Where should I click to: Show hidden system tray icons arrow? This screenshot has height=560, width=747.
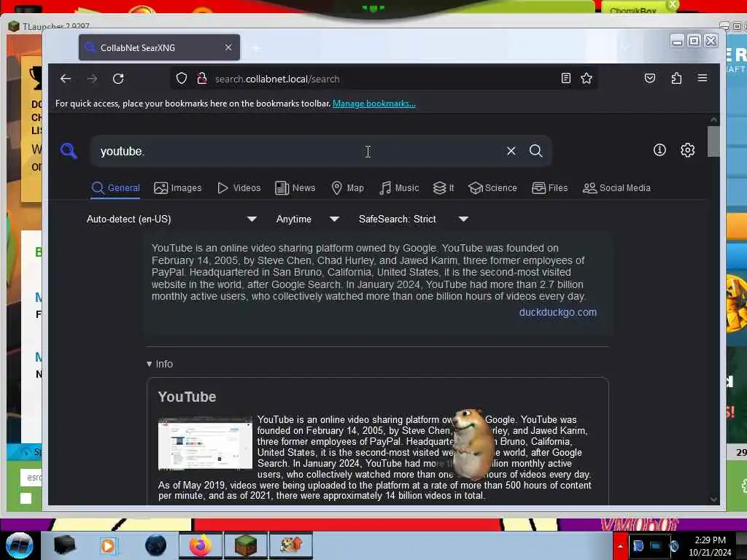coord(620,545)
